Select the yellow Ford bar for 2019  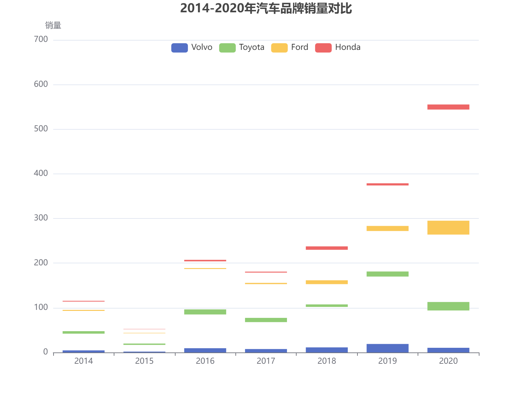[388, 228]
